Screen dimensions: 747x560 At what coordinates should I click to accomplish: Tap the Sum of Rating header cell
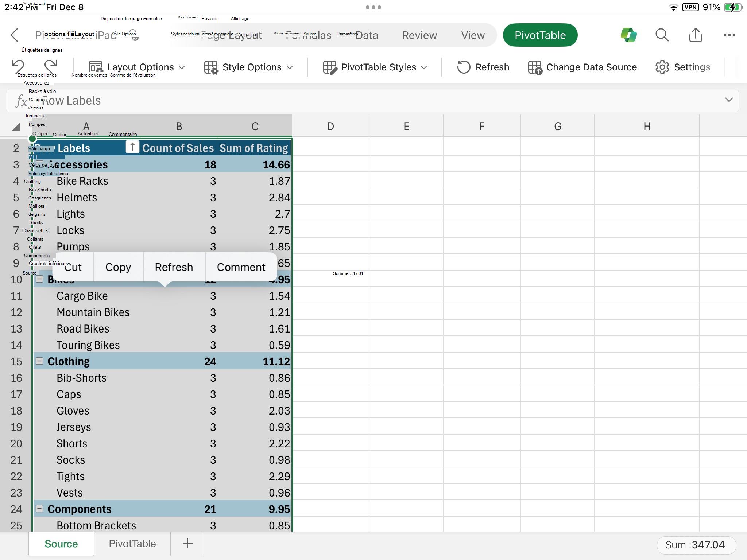pos(254,148)
